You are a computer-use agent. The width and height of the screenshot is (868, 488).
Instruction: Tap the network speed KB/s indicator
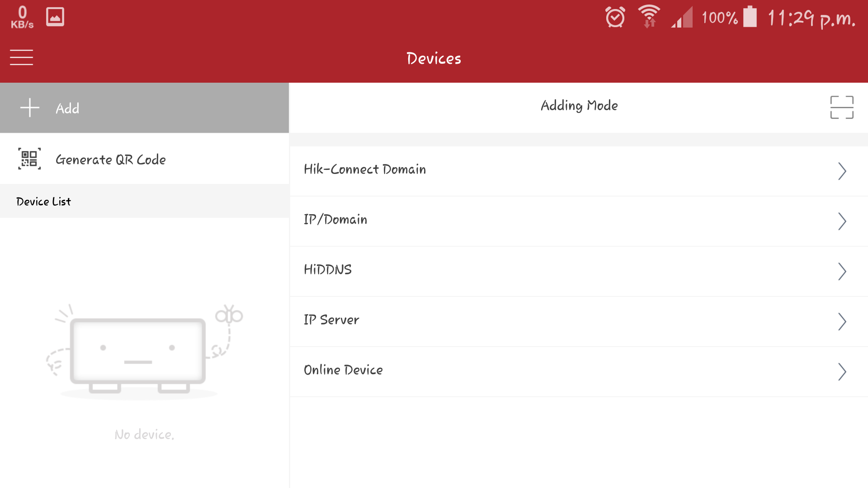[22, 17]
